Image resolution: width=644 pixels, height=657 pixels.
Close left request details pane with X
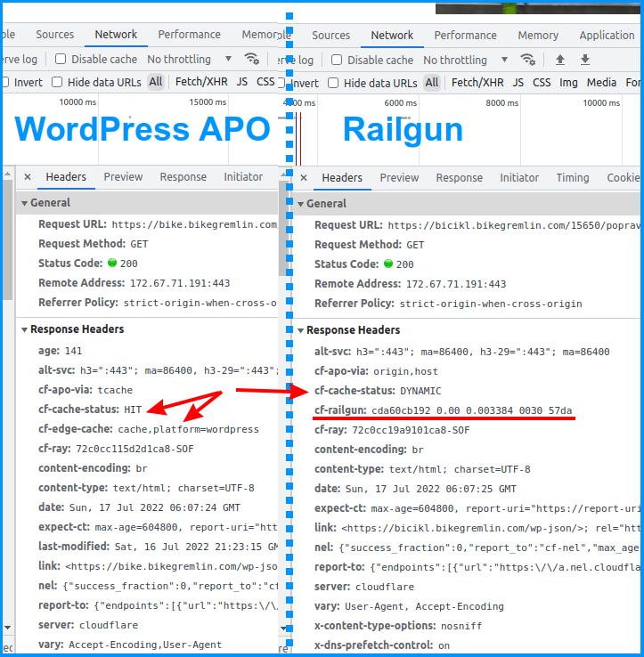click(28, 177)
